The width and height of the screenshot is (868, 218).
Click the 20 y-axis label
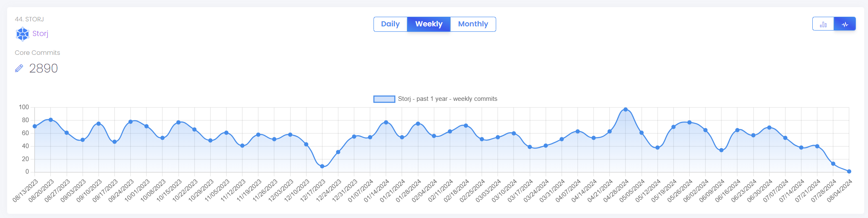coord(26,159)
